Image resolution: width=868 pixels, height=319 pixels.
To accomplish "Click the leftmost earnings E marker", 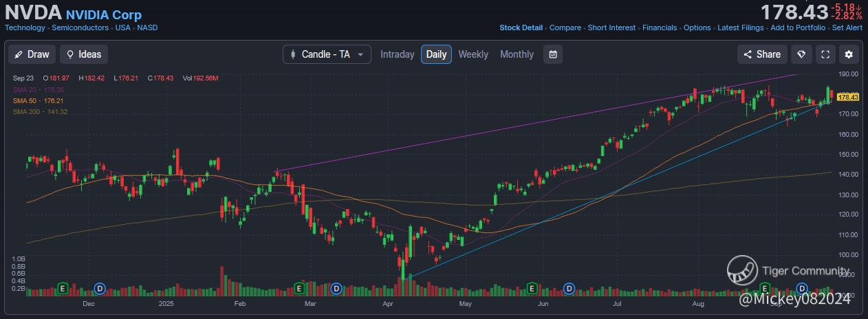I will tap(63, 287).
